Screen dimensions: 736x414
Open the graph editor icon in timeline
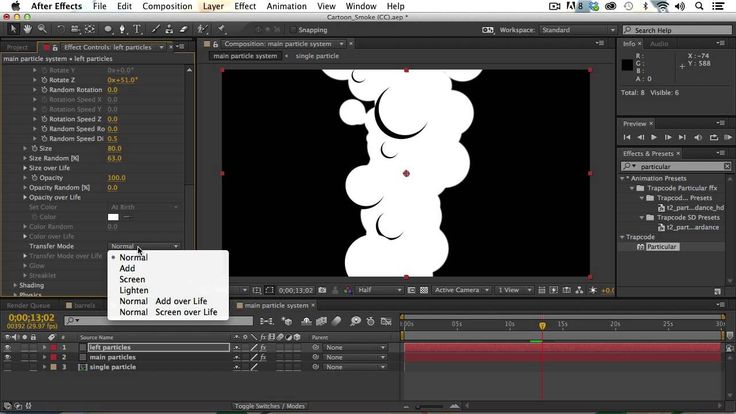click(x=386, y=321)
